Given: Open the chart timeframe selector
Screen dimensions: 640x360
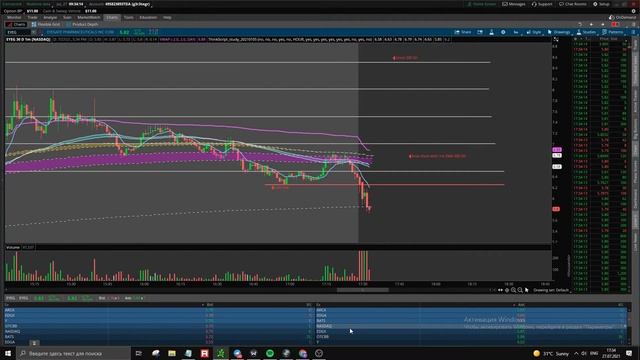Looking at the screenshot, I should [x=516, y=32].
